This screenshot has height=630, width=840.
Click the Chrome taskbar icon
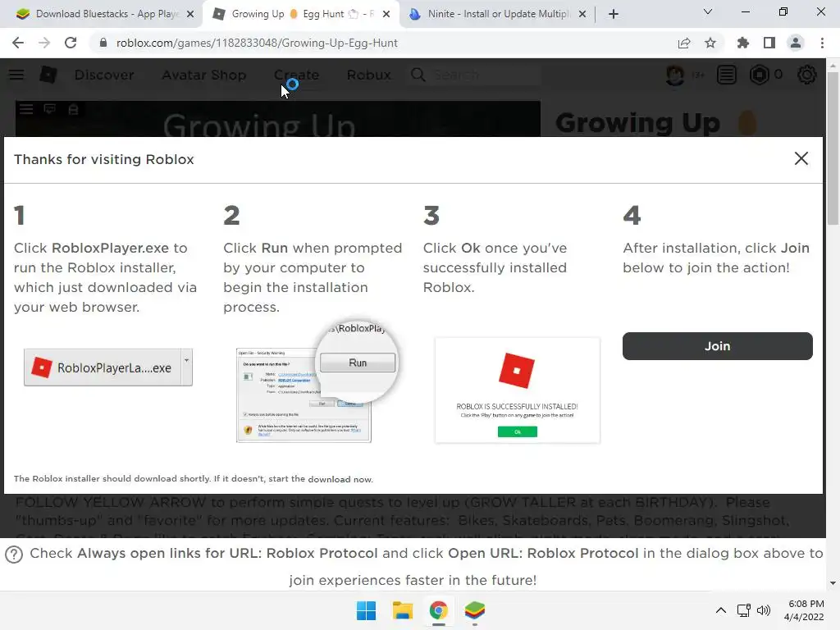(438, 610)
